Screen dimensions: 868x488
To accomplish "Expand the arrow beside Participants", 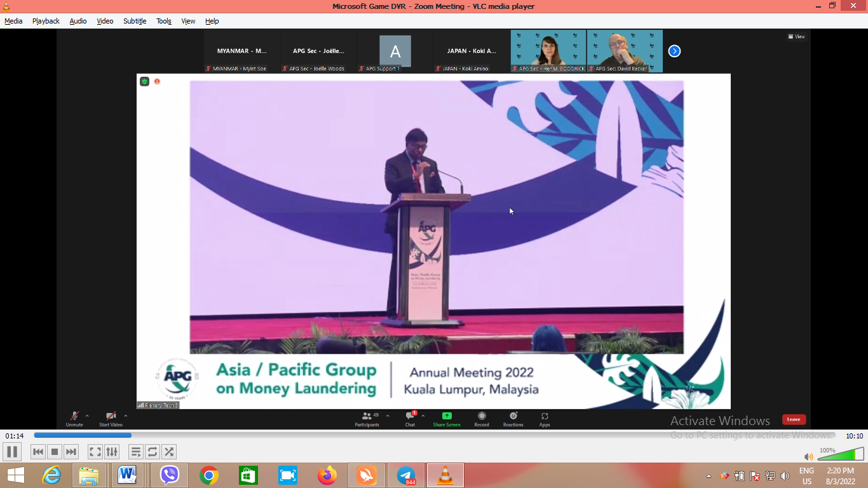I will (x=388, y=416).
